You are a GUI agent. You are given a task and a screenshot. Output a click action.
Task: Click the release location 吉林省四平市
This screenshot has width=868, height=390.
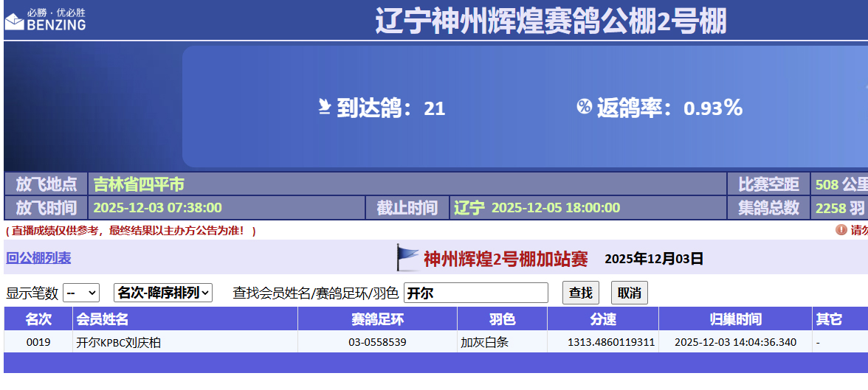coord(139,184)
